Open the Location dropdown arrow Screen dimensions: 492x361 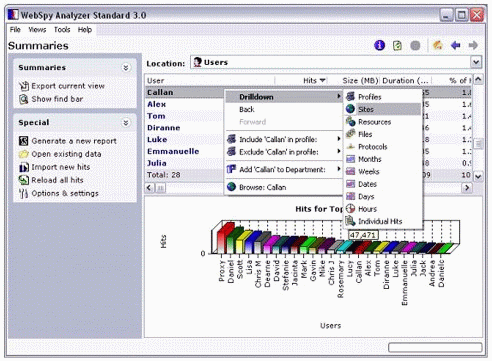pyautogui.click(x=476, y=62)
